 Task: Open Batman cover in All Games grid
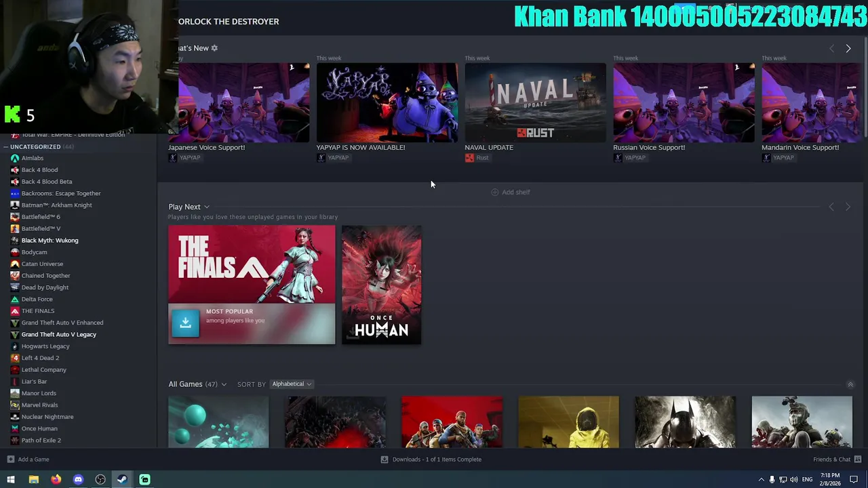coord(685,422)
